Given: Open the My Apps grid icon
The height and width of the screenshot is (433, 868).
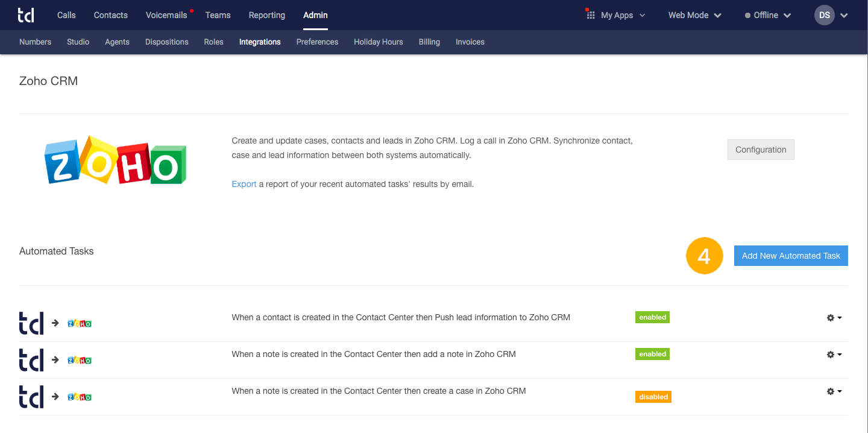Looking at the screenshot, I should coord(590,15).
